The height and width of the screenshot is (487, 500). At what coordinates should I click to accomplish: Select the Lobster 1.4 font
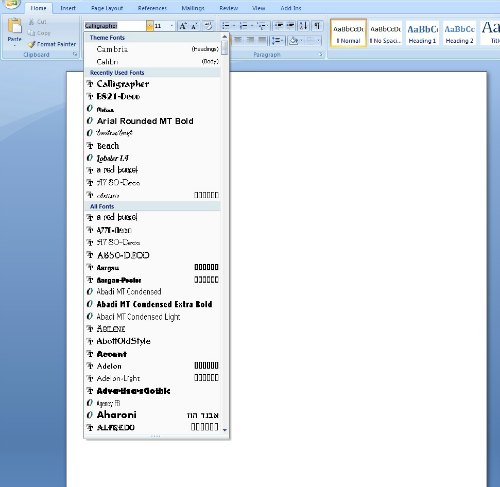tap(153, 158)
